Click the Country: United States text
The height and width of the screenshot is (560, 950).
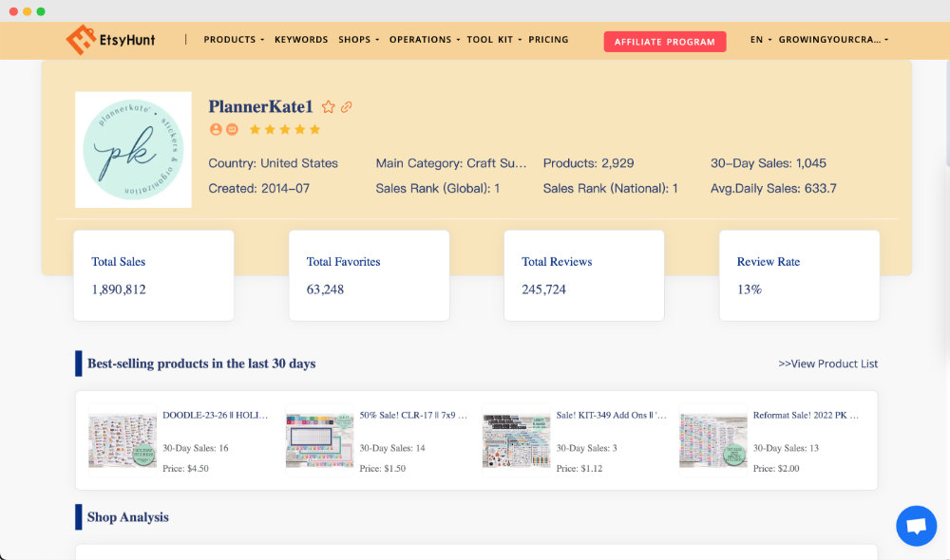point(274,163)
